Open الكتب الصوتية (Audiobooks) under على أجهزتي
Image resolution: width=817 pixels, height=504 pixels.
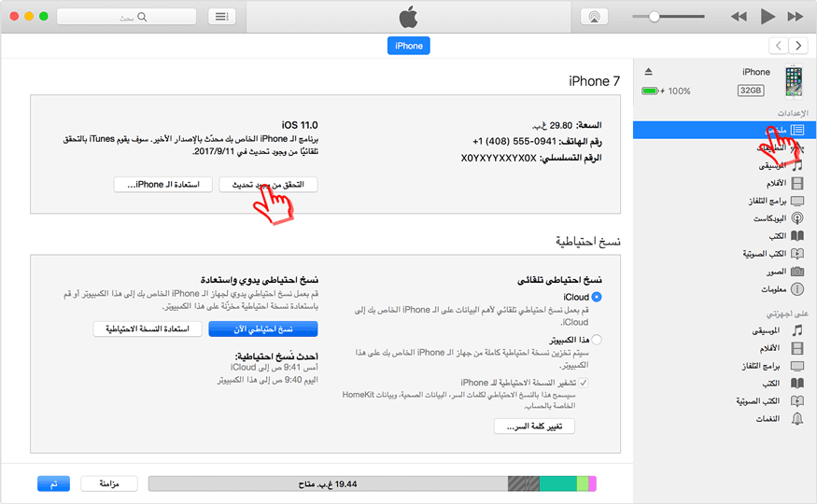(769, 401)
